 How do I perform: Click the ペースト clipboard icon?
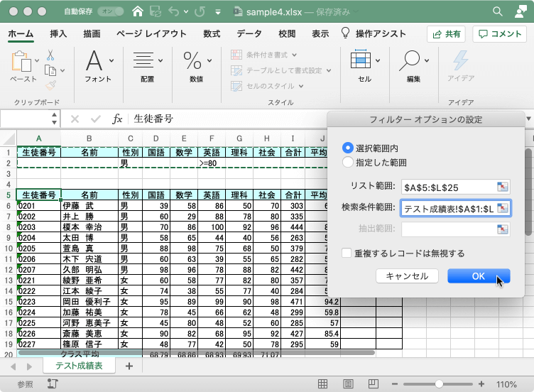point(21,62)
